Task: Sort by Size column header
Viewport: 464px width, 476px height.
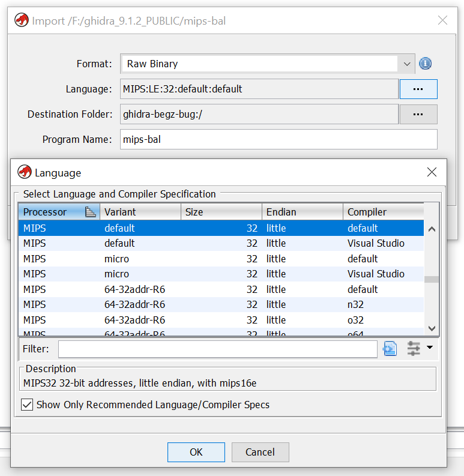Action: click(221, 212)
